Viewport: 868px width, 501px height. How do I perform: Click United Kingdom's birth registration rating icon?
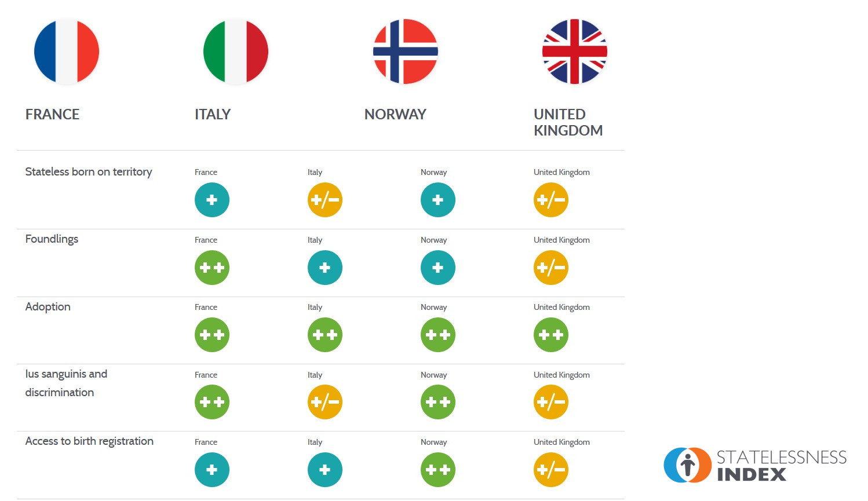[551, 470]
